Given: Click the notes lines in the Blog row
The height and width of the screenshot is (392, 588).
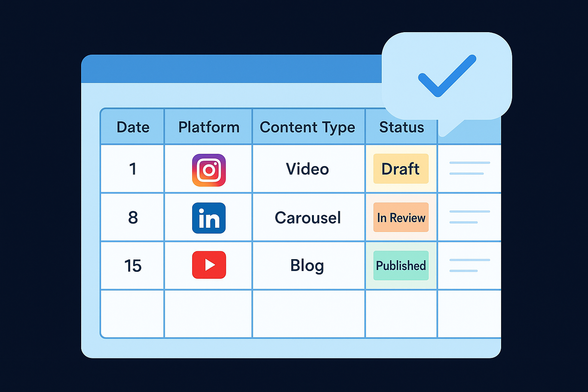Looking at the screenshot, I should 470,265.
